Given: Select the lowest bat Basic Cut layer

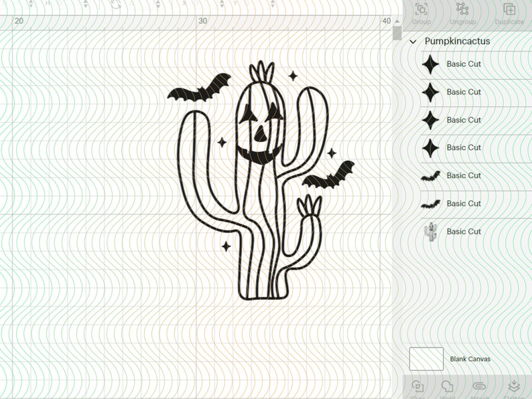Looking at the screenshot, I should pyautogui.click(x=476, y=204).
